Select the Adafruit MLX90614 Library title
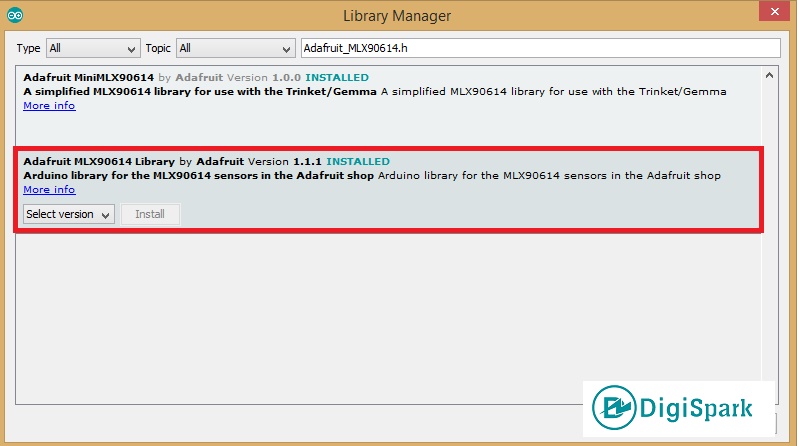Image resolution: width=797 pixels, height=446 pixels. pyautogui.click(x=99, y=161)
